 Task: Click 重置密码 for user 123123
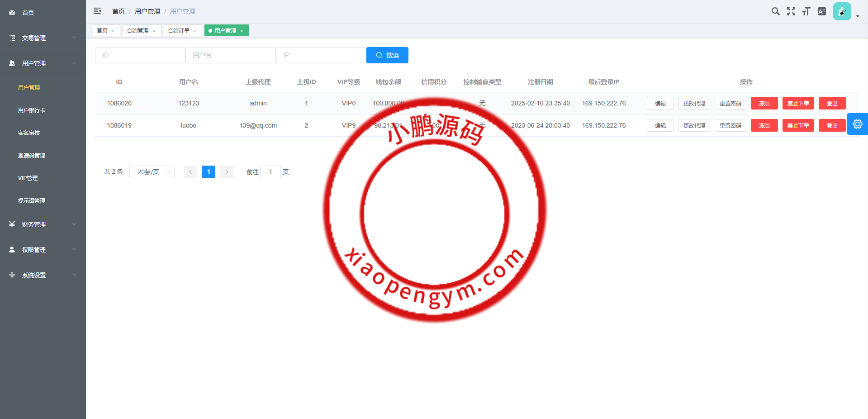click(x=730, y=103)
